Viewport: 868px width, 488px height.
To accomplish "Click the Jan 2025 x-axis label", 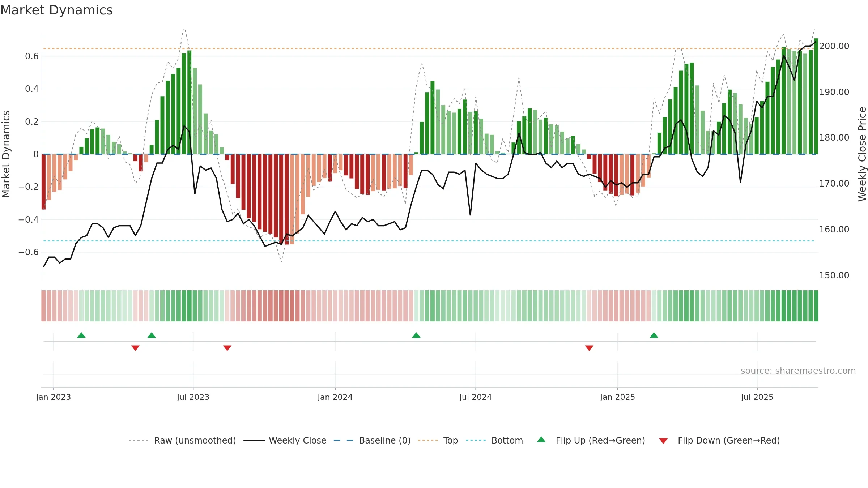I will [618, 397].
